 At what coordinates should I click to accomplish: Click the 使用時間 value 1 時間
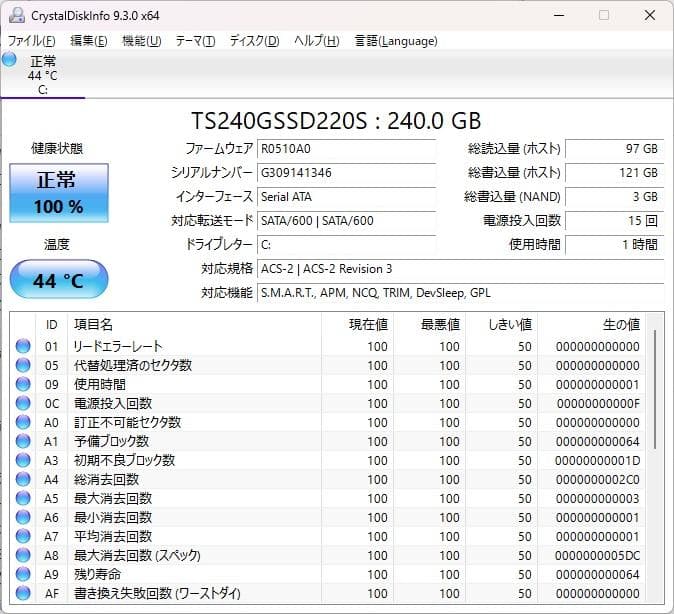point(615,245)
